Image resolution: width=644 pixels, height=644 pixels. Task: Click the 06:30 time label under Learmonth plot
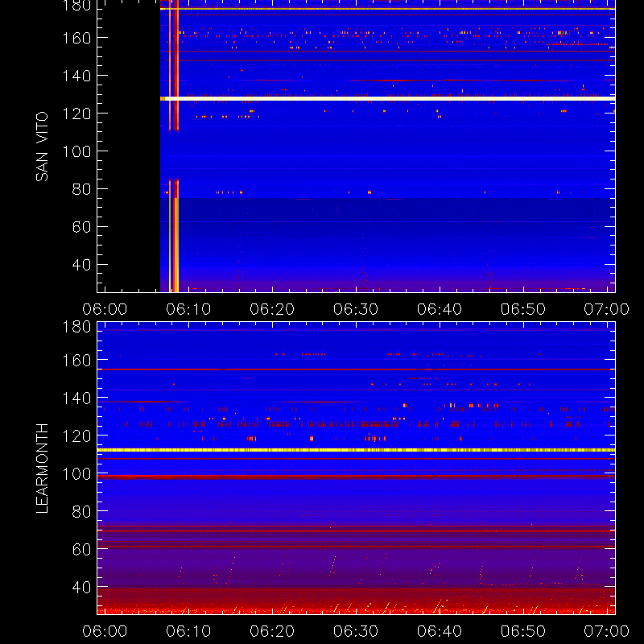tap(356, 631)
